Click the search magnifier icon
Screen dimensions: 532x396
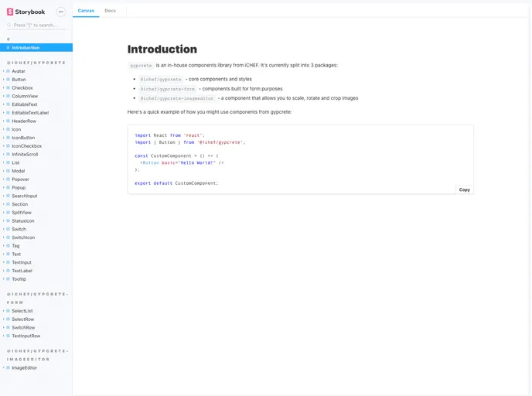[x=9, y=25]
